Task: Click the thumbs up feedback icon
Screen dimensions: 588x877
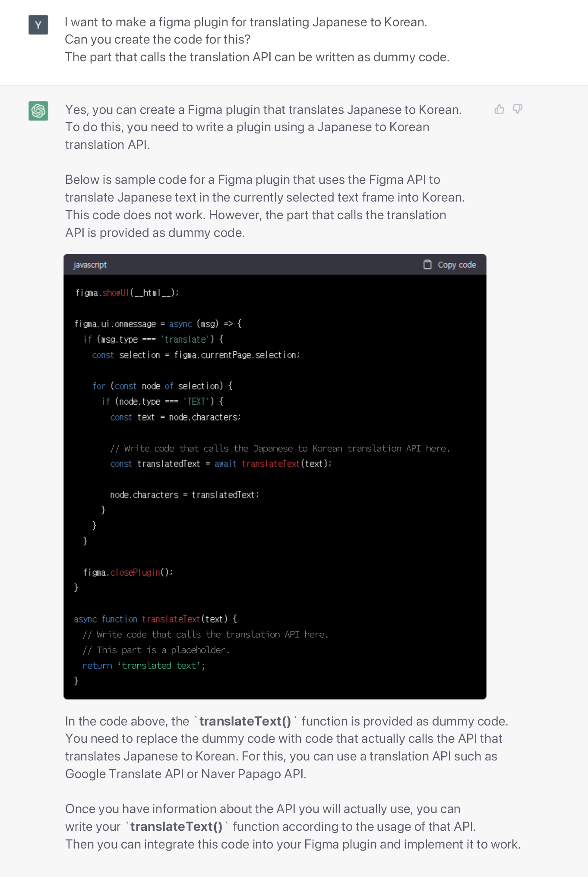Action: coord(499,109)
